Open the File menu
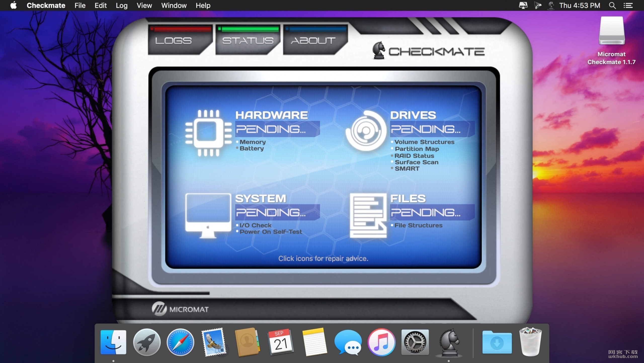The height and width of the screenshot is (363, 644). click(x=80, y=5)
